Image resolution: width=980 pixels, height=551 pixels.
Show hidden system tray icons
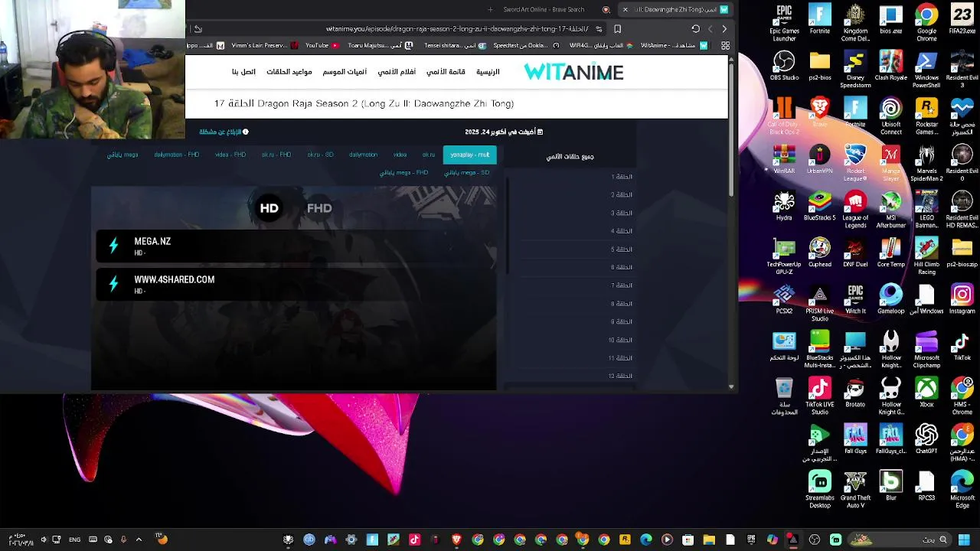pyautogui.click(x=139, y=540)
